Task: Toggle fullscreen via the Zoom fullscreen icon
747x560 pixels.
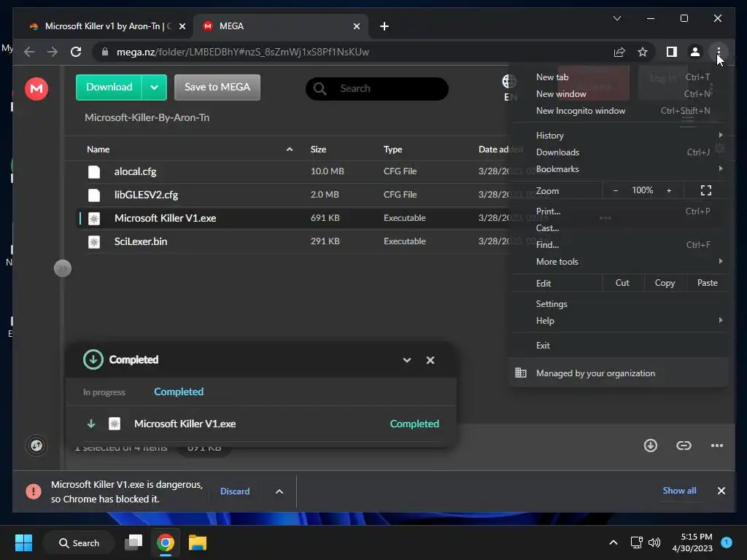Action: click(x=706, y=190)
